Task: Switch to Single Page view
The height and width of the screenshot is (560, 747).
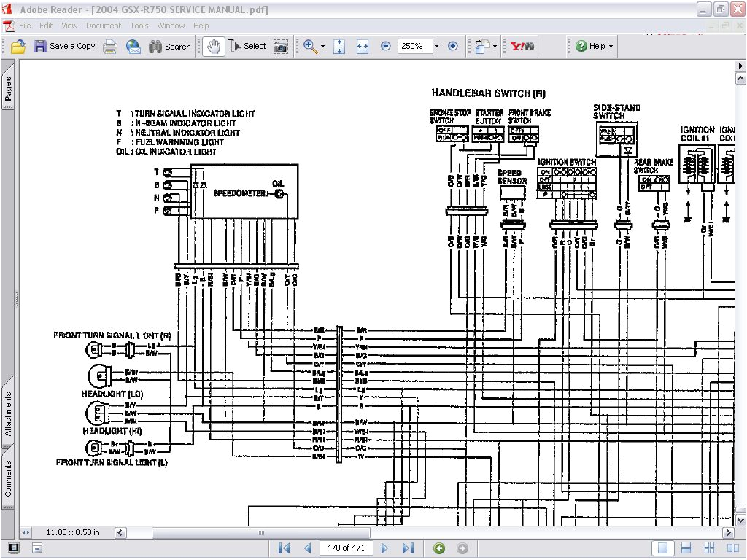Action: (x=662, y=548)
